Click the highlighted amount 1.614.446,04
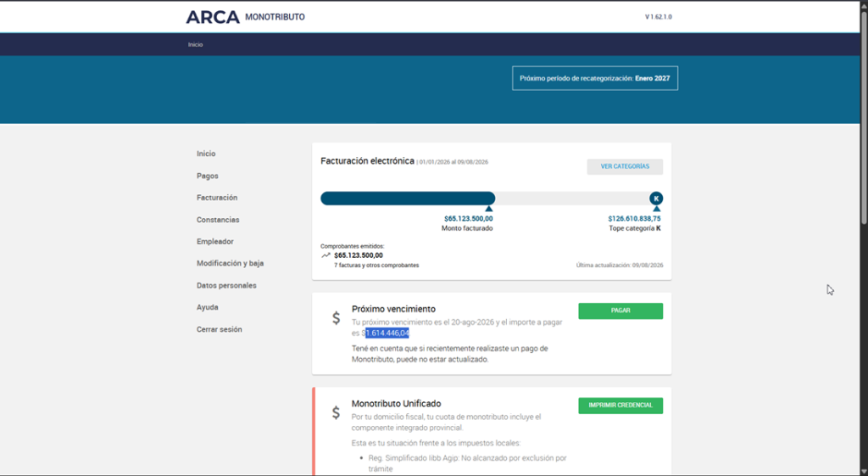 [387, 333]
